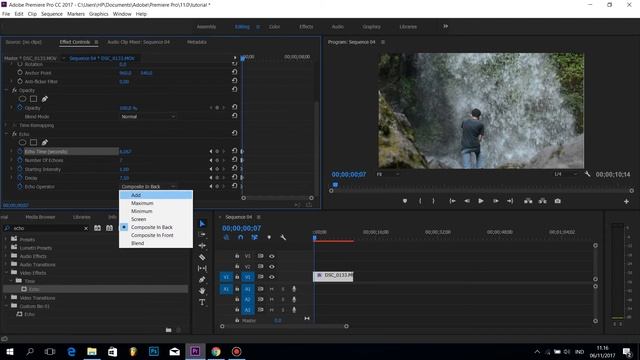Reset the Blend Mode parameter
This screenshot has width=640, height=360.
click(x=234, y=116)
